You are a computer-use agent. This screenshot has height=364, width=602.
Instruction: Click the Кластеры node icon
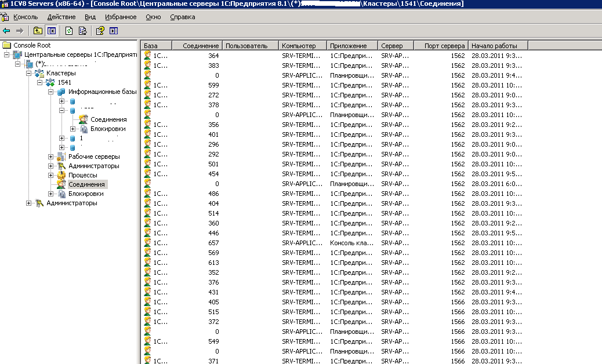click(39, 73)
